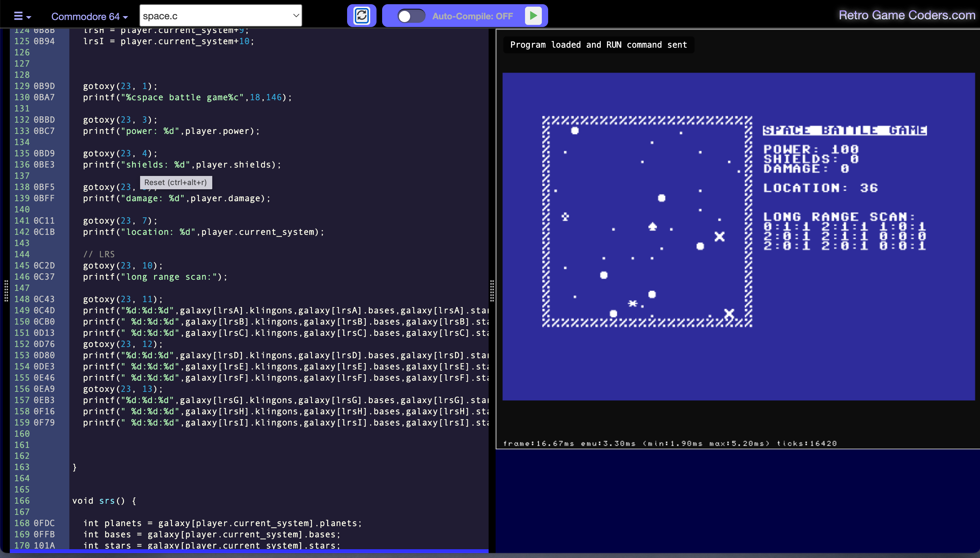Click the Reset refresh icon button
This screenshot has height=558, width=980.
361,16
